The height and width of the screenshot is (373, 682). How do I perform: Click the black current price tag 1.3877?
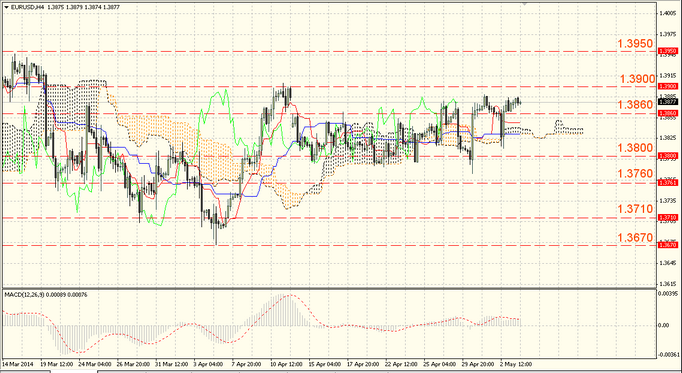[x=668, y=102]
